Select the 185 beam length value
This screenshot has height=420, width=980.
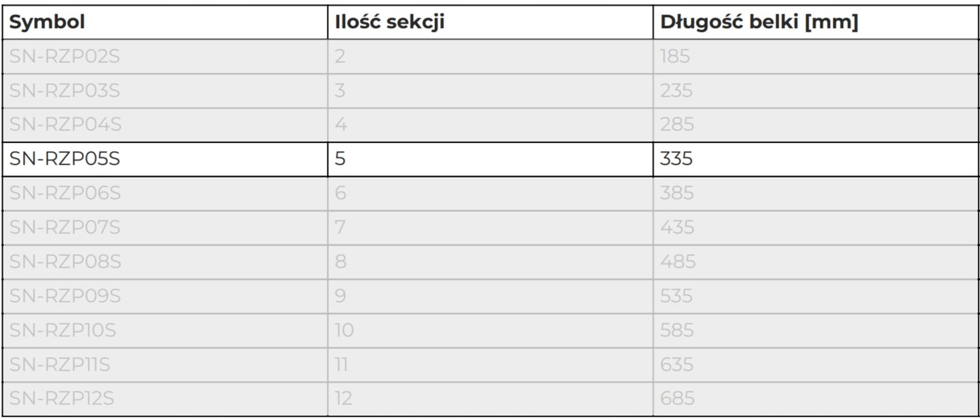coord(674,56)
